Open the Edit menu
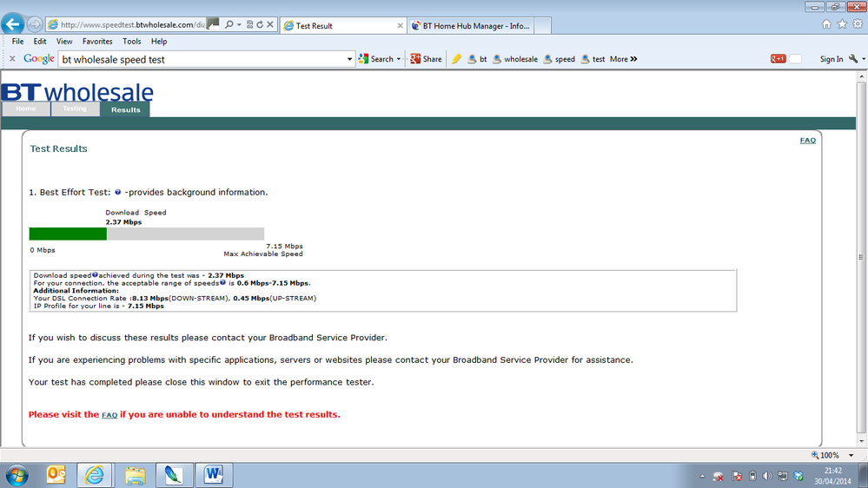 click(40, 42)
